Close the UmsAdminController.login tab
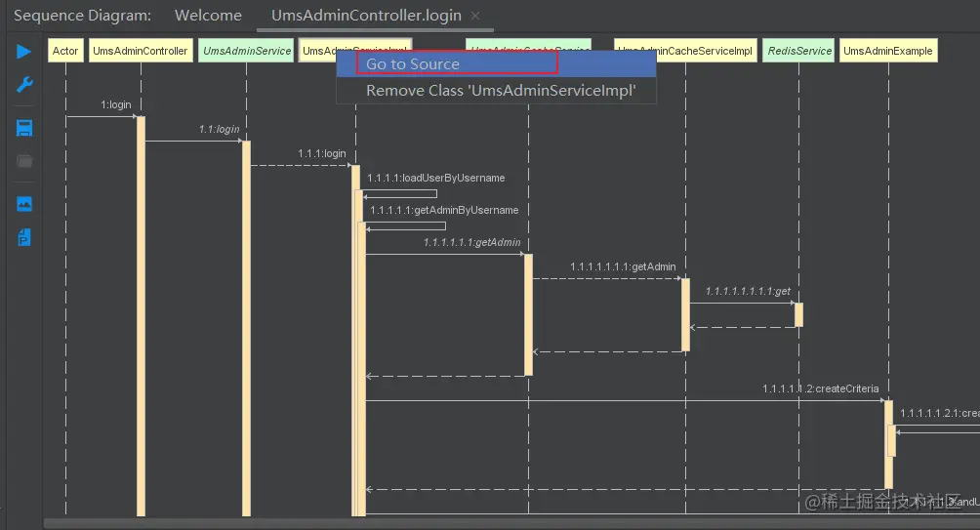 [475, 16]
